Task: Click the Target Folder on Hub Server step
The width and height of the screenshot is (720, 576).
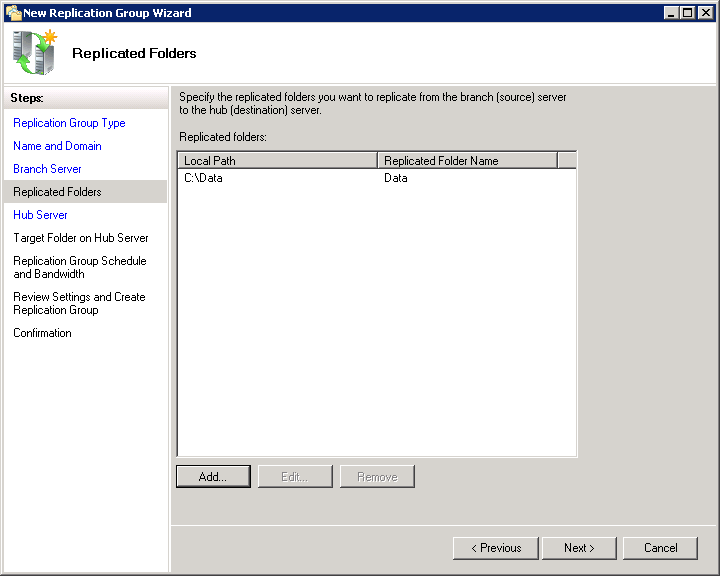Action: [x=81, y=238]
